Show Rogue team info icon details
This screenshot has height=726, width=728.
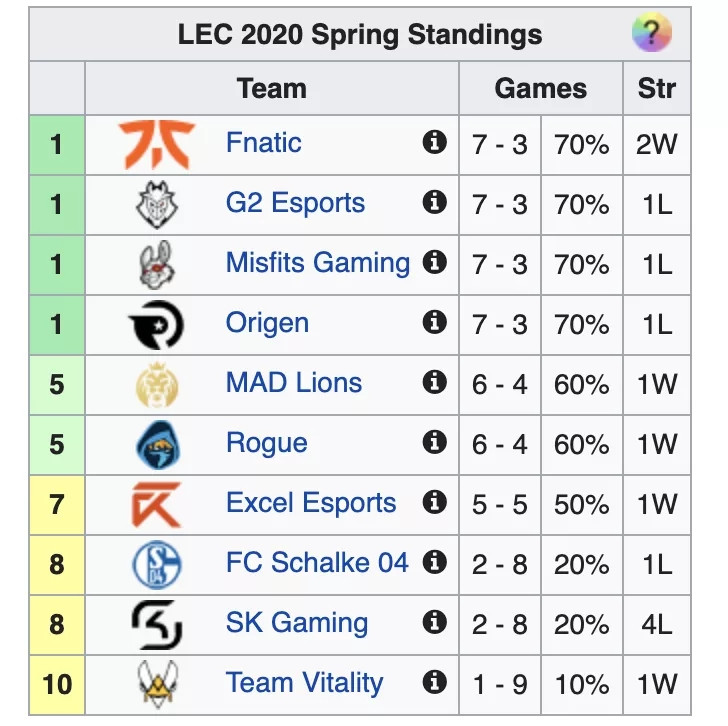click(435, 442)
